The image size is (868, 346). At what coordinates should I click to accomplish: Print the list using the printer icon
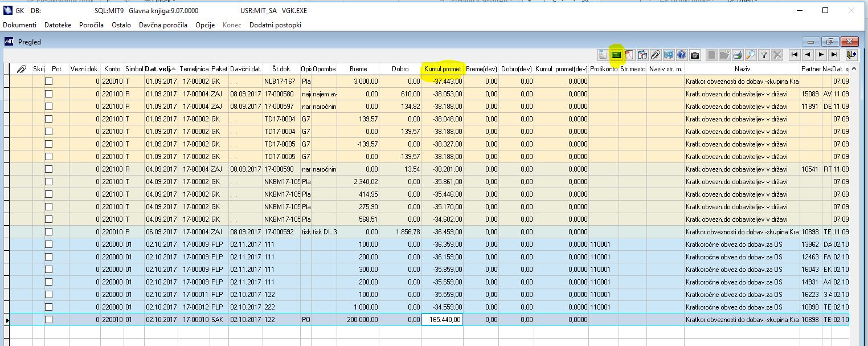738,55
